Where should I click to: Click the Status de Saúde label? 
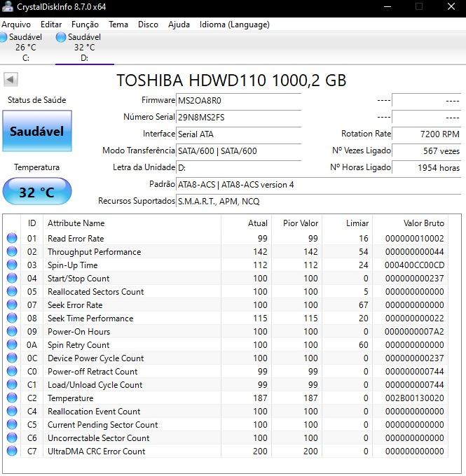click(x=36, y=100)
